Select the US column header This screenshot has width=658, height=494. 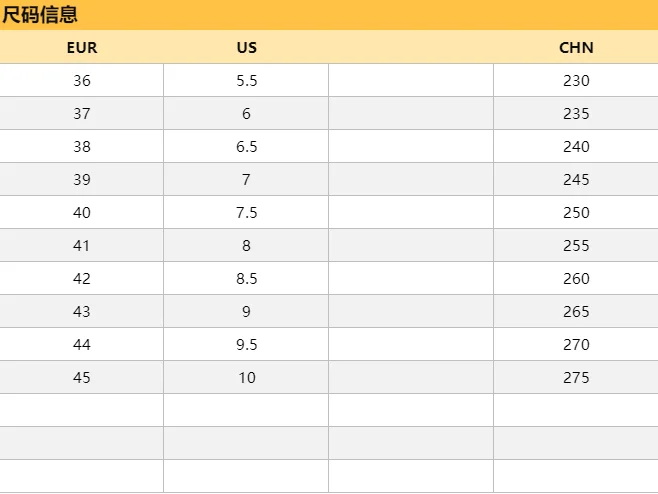pyautogui.click(x=246, y=47)
